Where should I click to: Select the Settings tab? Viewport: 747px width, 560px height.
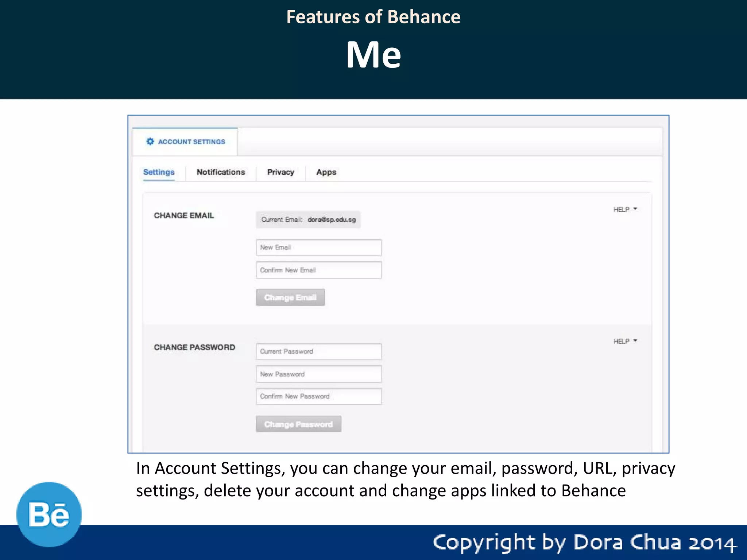pyautogui.click(x=159, y=172)
